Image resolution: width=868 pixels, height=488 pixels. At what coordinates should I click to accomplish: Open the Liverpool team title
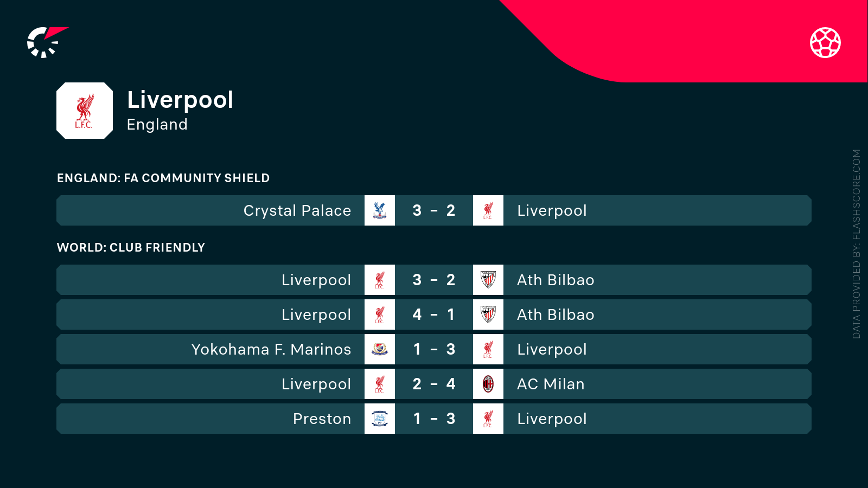click(x=180, y=100)
